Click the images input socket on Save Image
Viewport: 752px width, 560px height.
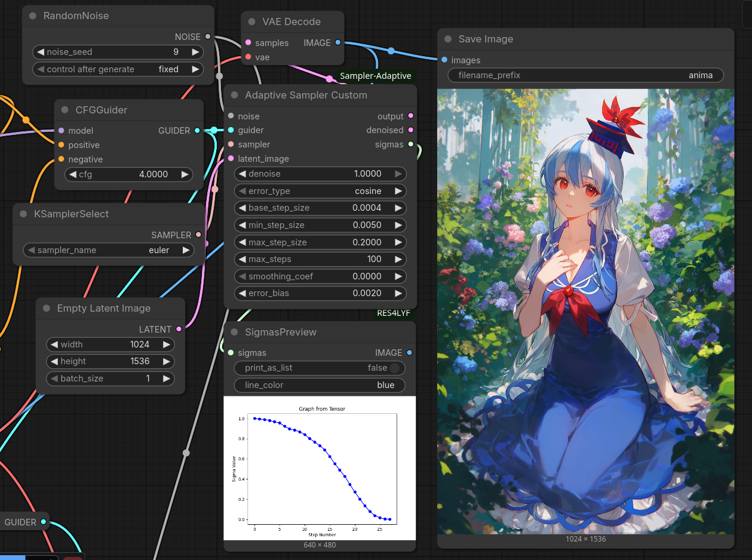pyautogui.click(x=444, y=60)
